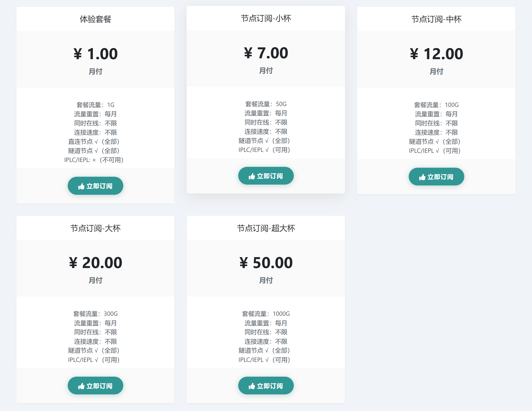The image size is (532, 411).
Task: Click the 节点订阅-超大杯 heading
Action: [266, 228]
